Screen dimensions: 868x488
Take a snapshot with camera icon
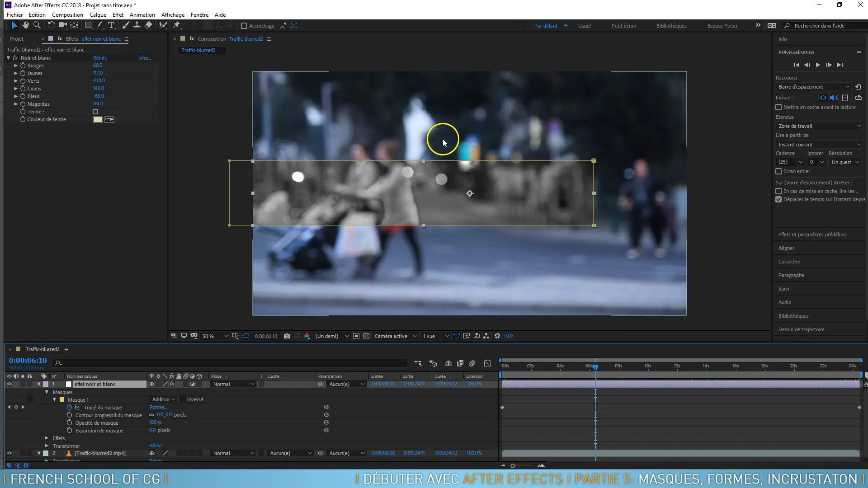tap(287, 336)
